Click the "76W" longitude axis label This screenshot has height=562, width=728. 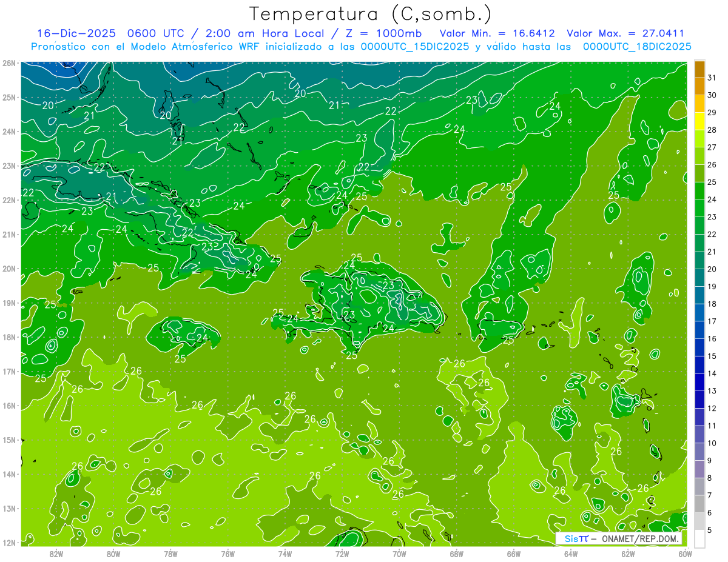point(227,554)
